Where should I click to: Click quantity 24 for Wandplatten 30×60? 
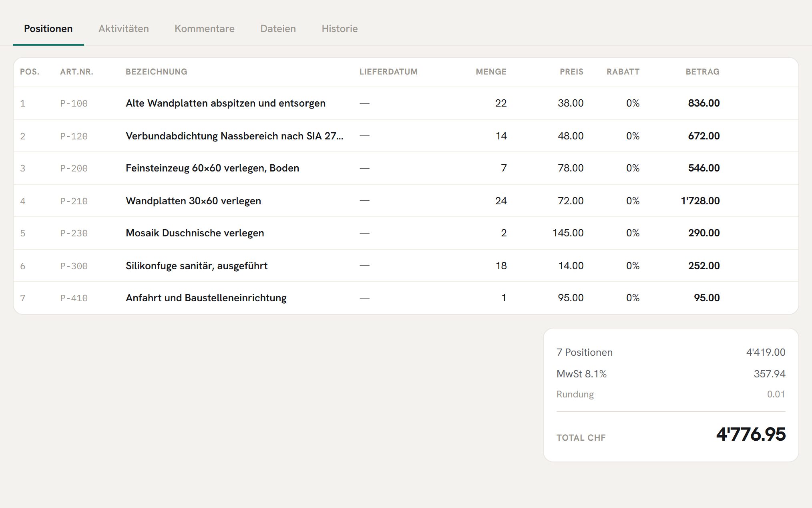pyautogui.click(x=501, y=201)
